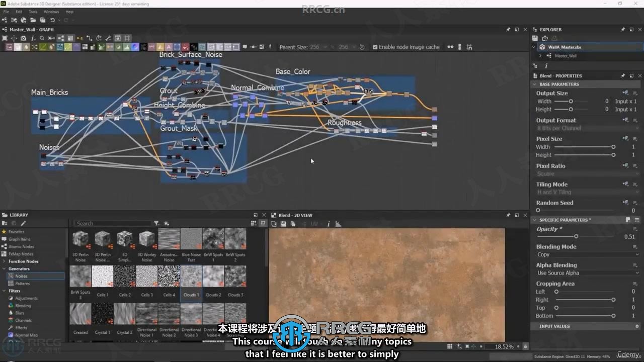Image resolution: width=644 pixels, height=362 pixels.
Task: Click the camera snapshot icon in graph toolbar
Action: 23,38
